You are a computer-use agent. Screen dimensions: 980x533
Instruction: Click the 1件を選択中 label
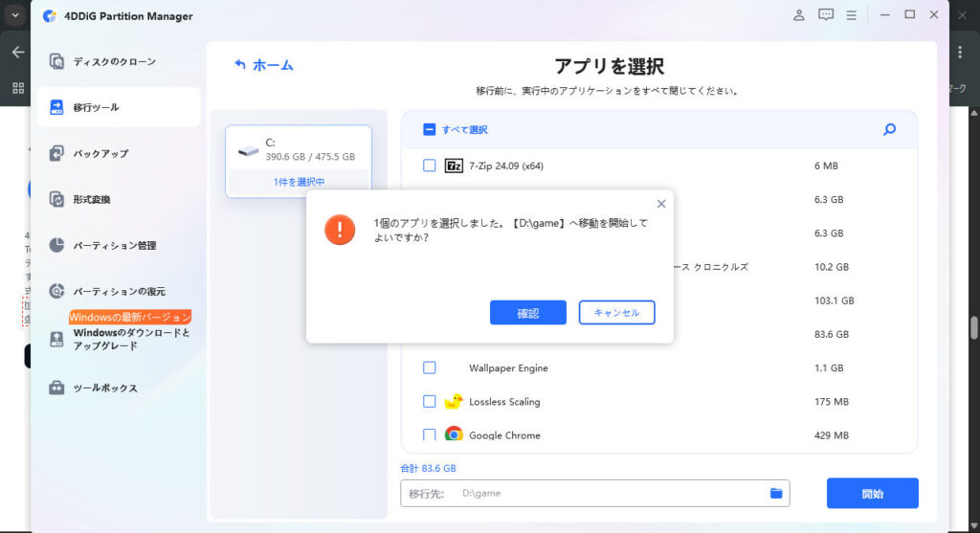pos(299,182)
